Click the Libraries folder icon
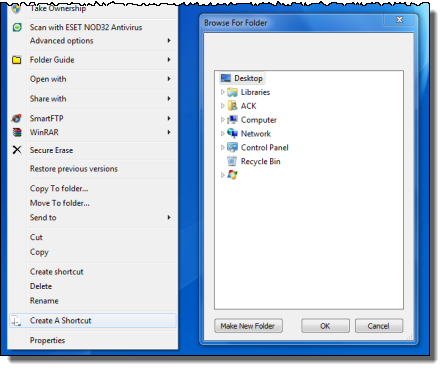This screenshot has height=372, width=446. click(232, 92)
